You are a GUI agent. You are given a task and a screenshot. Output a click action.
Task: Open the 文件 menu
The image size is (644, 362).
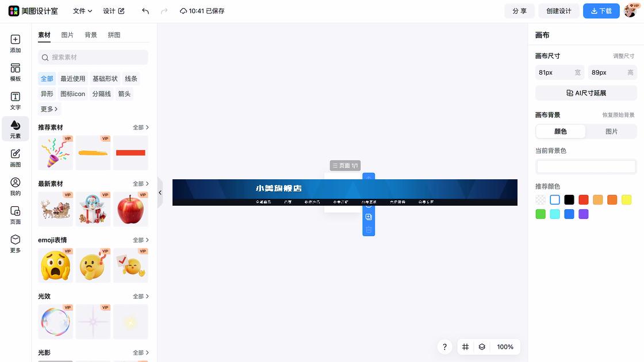tap(80, 10)
